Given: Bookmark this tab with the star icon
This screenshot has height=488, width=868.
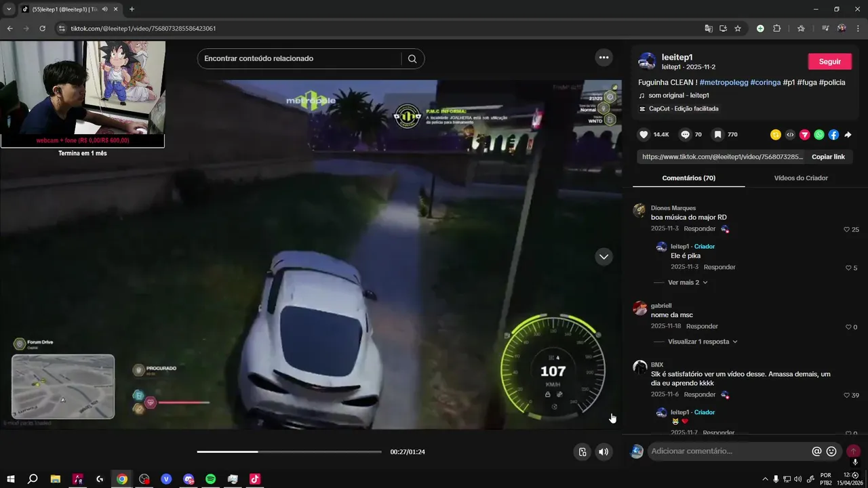Looking at the screenshot, I should [738, 28].
